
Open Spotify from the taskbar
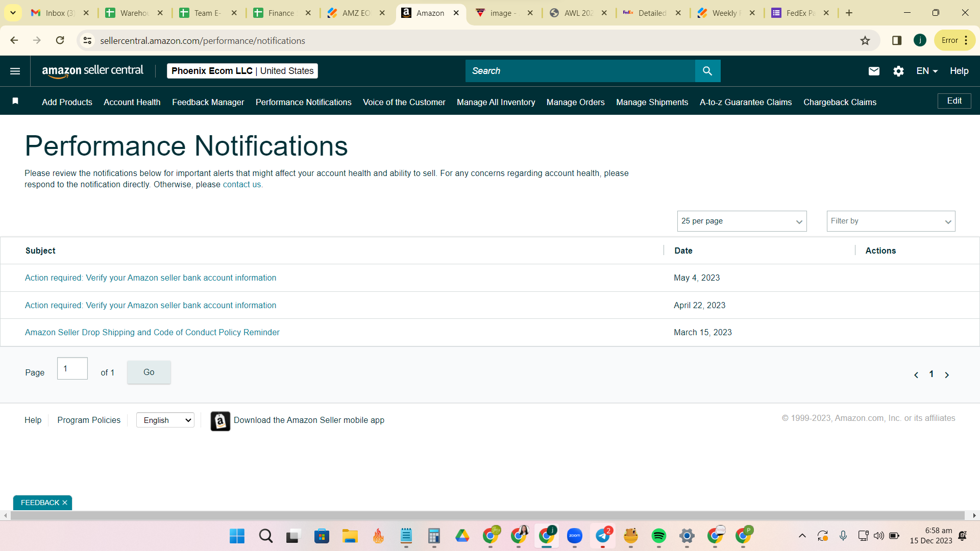659,536
